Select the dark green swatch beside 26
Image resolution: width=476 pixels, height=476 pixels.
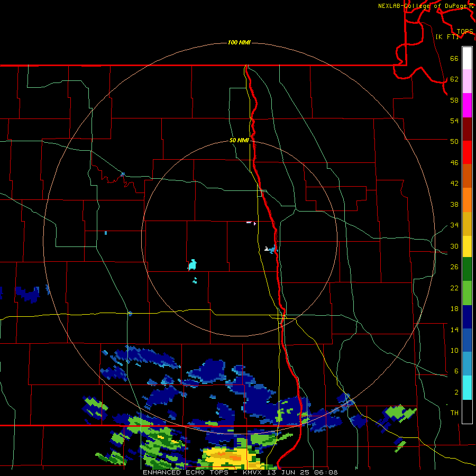[x=467, y=269]
